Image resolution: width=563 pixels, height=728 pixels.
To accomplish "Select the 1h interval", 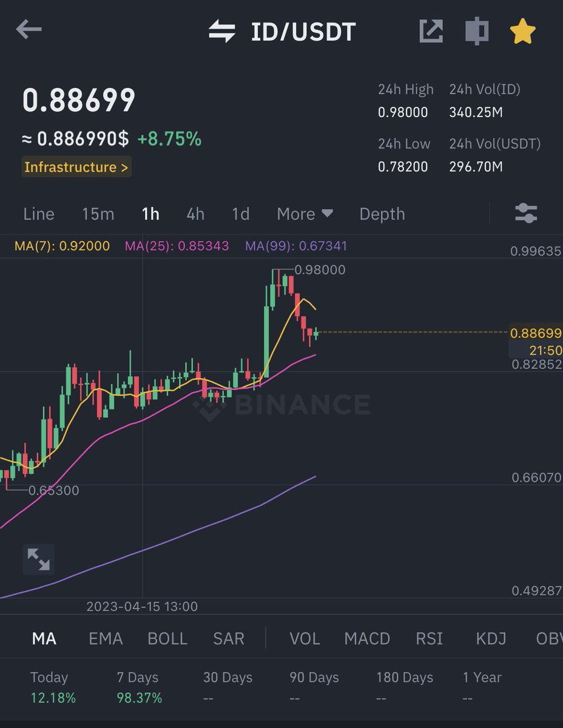I will [150, 214].
